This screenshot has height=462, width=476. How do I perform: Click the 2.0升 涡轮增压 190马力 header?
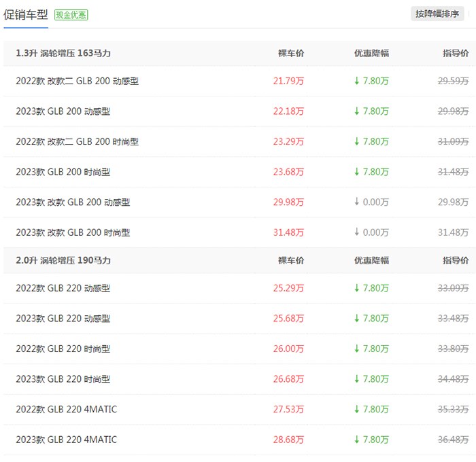[x=63, y=260]
